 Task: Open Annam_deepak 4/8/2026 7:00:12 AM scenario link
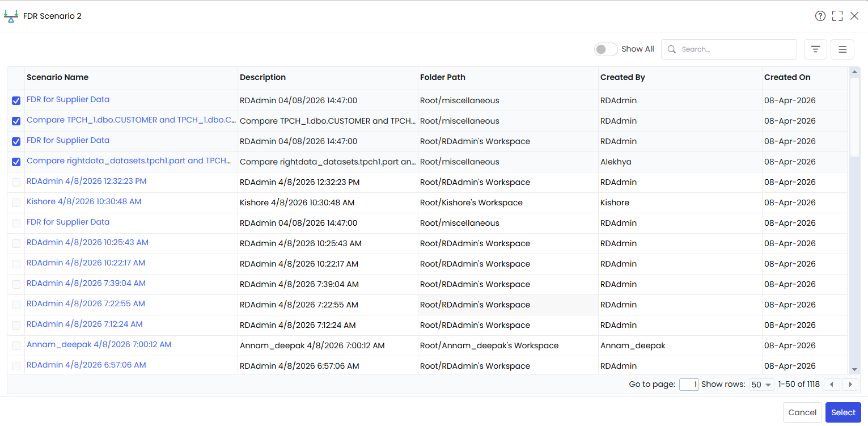[x=99, y=344]
